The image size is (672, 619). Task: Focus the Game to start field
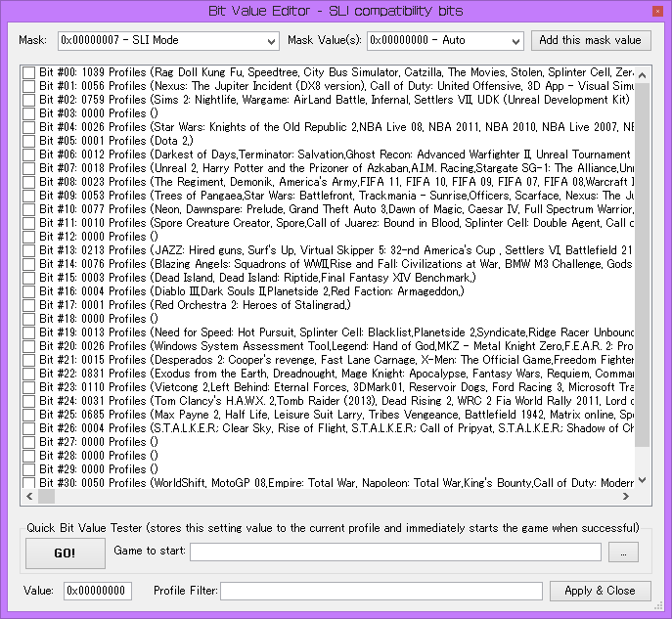[395, 552]
